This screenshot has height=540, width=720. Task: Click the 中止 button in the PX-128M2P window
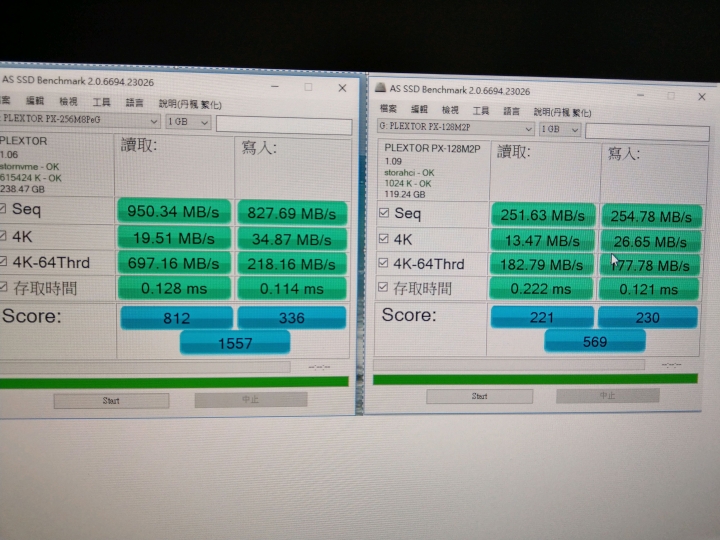[x=608, y=395]
